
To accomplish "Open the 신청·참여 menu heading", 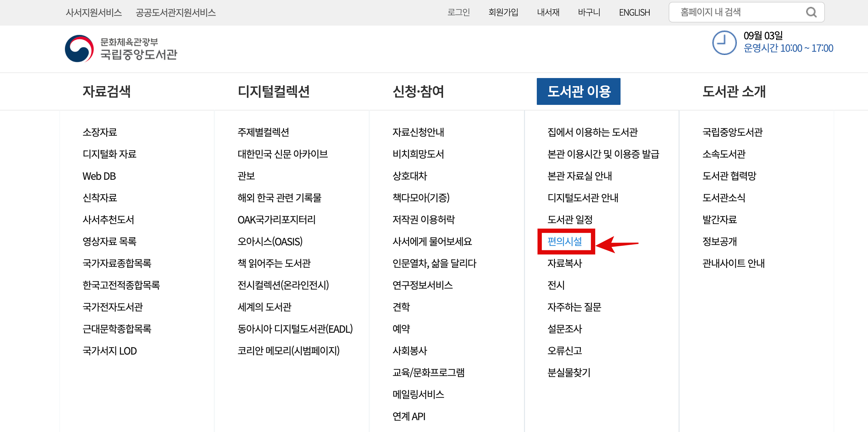I will [418, 91].
